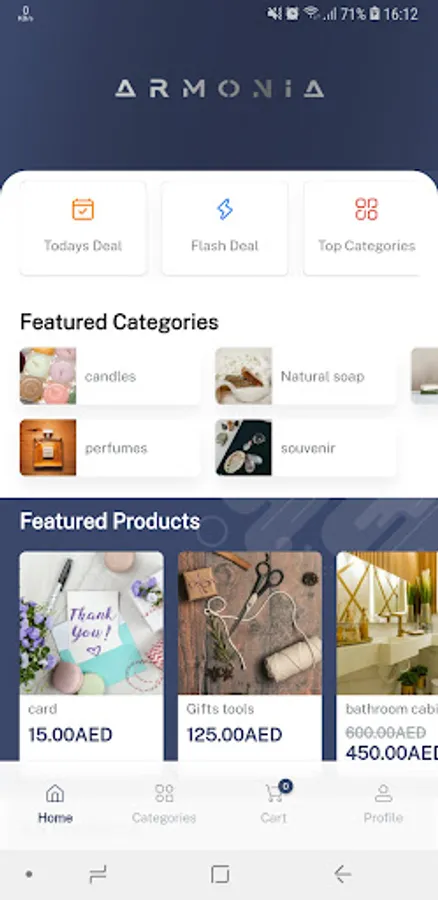Tap Android back navigation arrow
Image resolution: width=438 pixels, height=900 pixels.
pyautogui.click(x=343, y=874)
